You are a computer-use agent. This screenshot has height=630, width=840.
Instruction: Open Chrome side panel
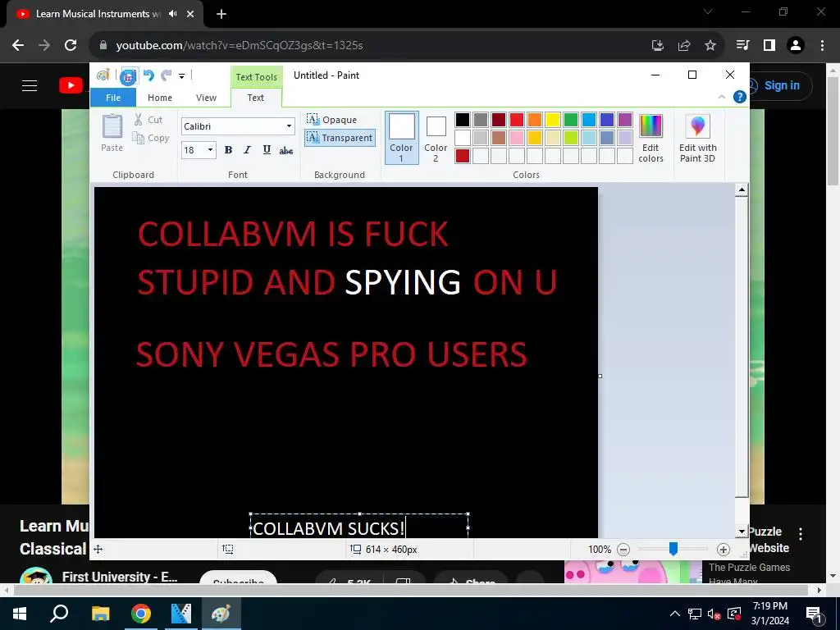point(769,46)
